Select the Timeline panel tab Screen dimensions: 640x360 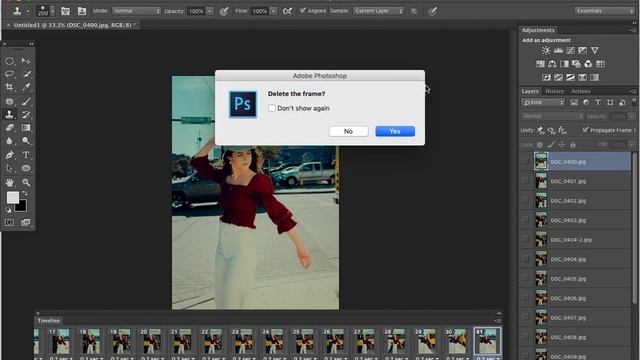tap(49, 320)
